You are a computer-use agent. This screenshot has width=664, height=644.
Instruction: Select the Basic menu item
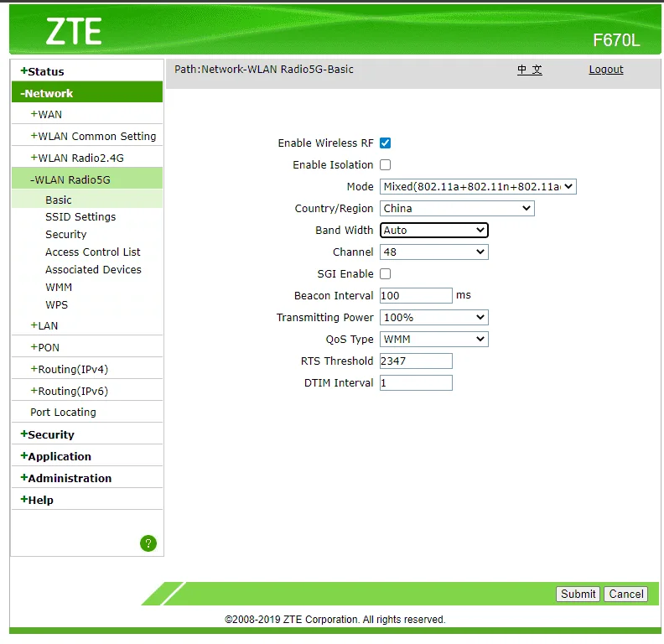59,200
